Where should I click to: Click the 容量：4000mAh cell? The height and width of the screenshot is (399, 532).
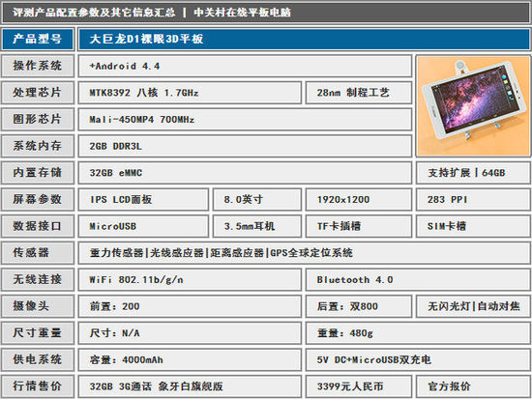[190, 359]
